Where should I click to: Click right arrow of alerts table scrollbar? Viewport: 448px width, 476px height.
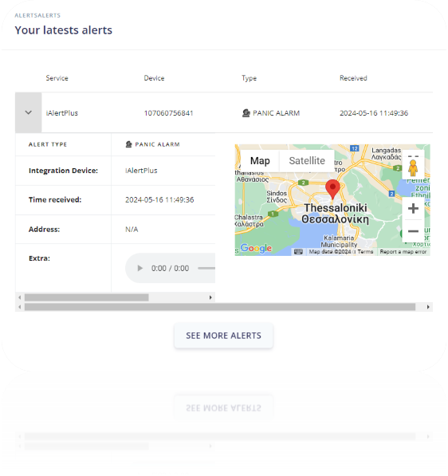pos(428,307)
